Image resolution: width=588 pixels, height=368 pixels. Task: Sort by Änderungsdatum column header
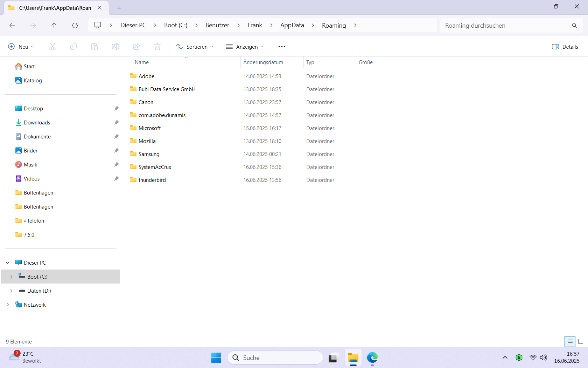263,62
